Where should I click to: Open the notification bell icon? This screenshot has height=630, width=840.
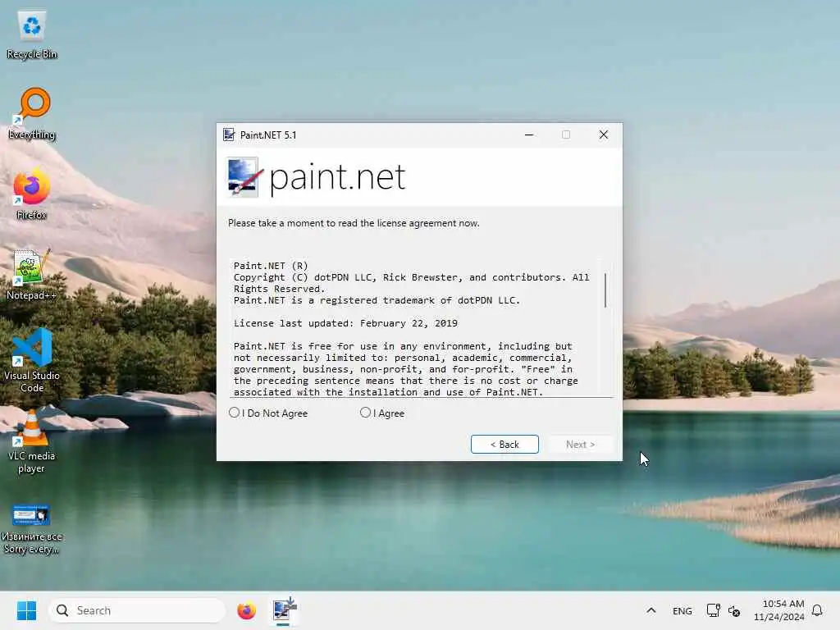(x=817, y=610)
